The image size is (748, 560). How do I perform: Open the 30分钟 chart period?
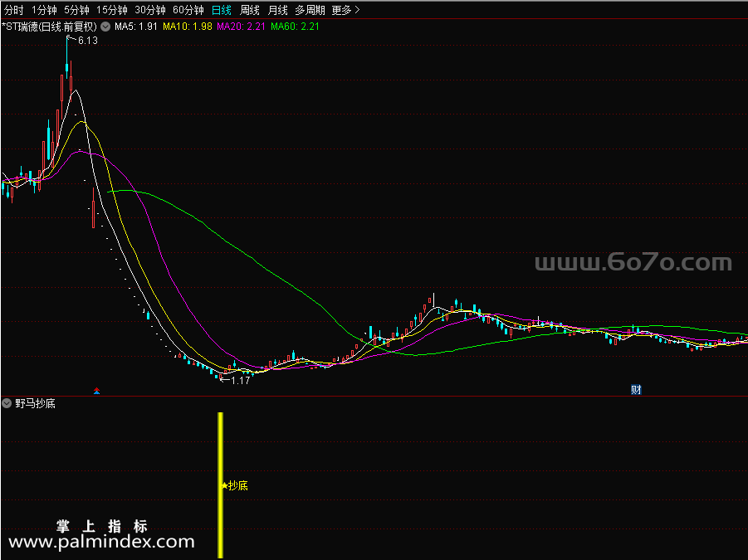click(149, 10)
